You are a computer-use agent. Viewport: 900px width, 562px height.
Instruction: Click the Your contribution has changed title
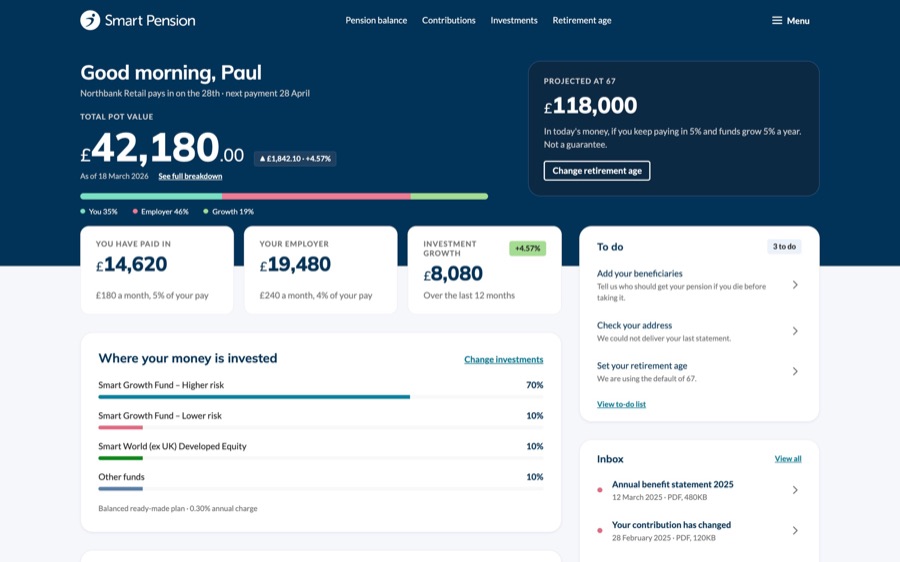pyautogui.click(x=671, y=525)
